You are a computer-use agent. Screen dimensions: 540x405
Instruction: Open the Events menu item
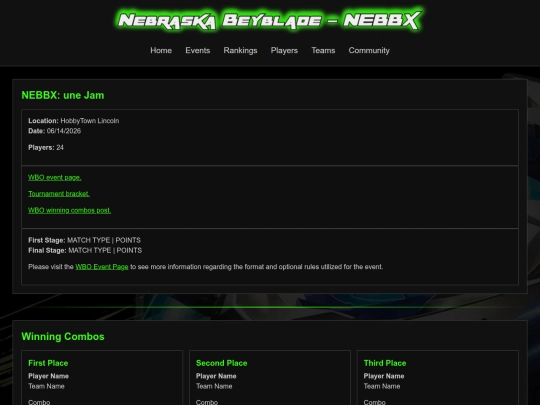[x=198, y=50]
